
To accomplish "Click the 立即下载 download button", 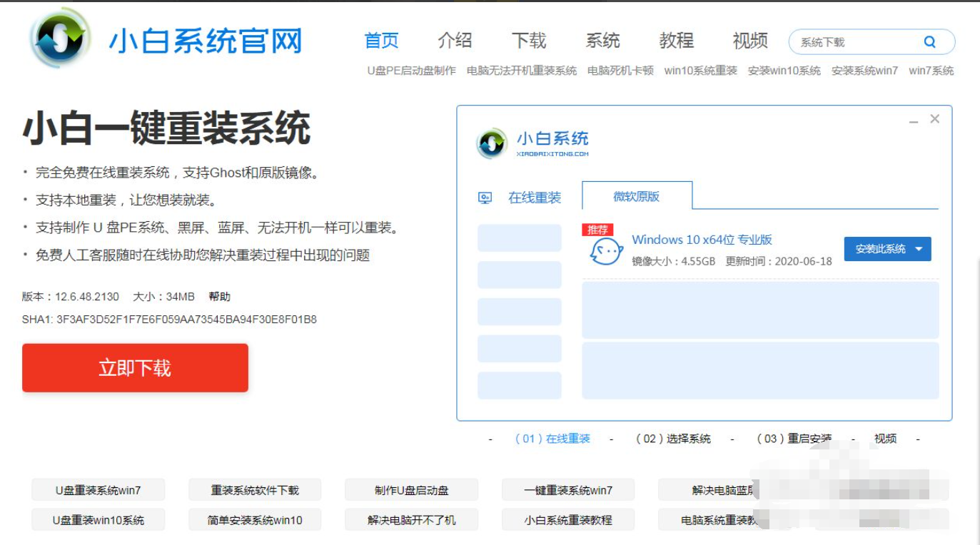I will pyautogui.click(x=135, y=368).
